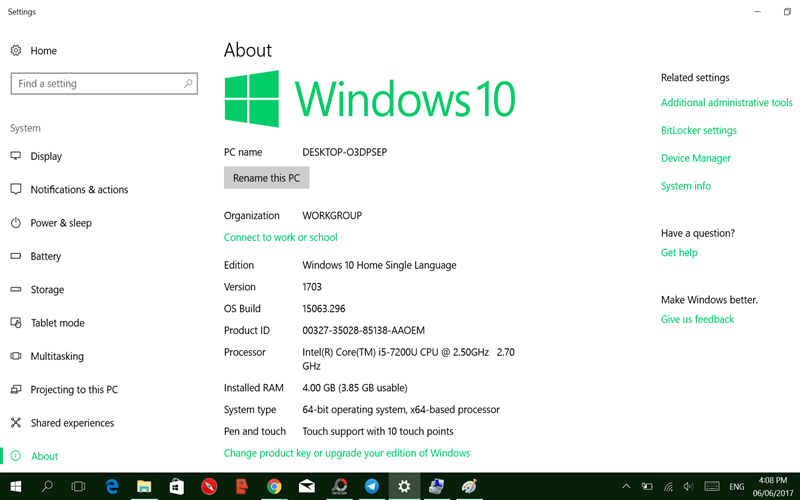This screenshot has width=800, height=500.
Task: Open the clock showing 4:08 PM
Action: (773, 487)
